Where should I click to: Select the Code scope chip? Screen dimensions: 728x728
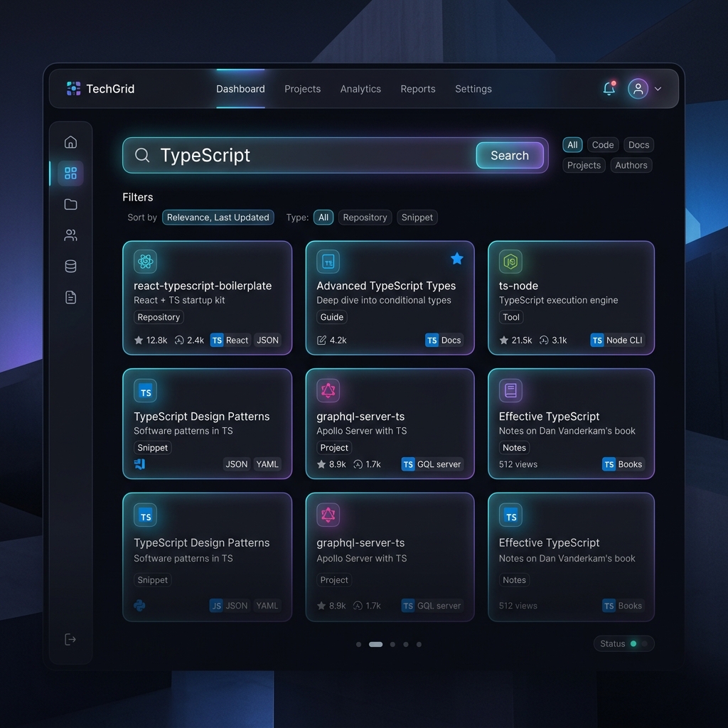603,145
